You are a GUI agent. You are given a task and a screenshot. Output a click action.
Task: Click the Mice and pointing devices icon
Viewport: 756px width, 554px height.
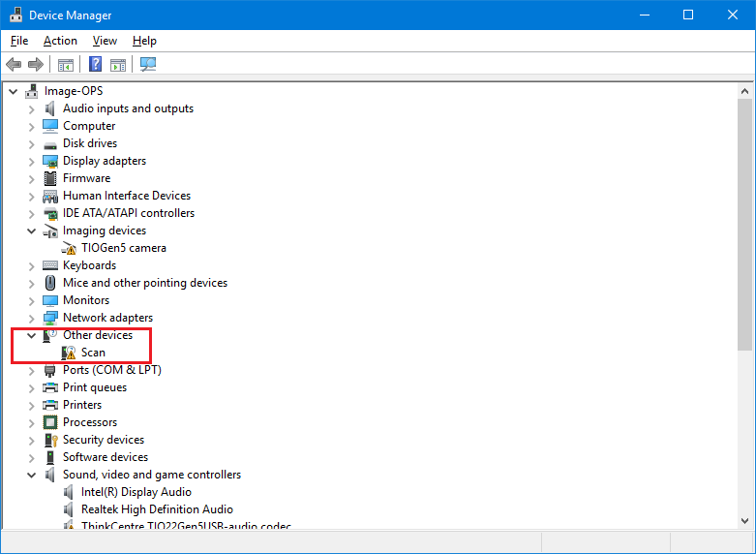(50, 283)
